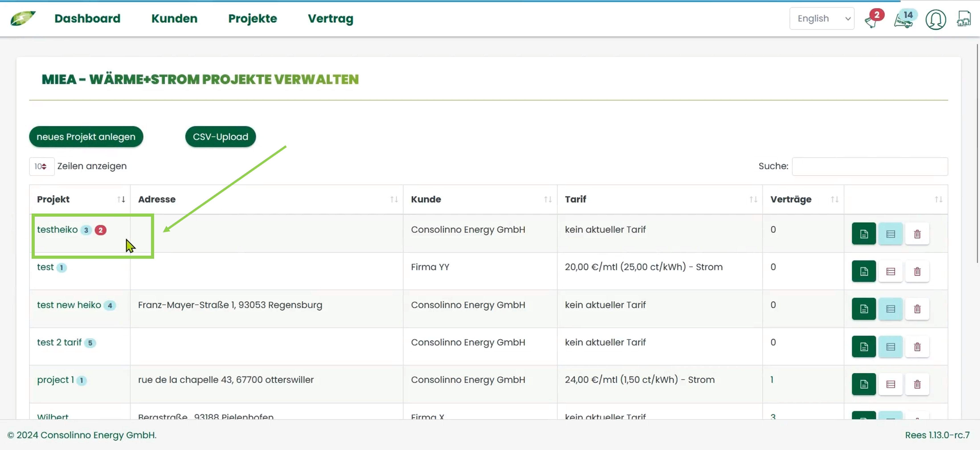Go to Dashboard menu

(87, 18)
